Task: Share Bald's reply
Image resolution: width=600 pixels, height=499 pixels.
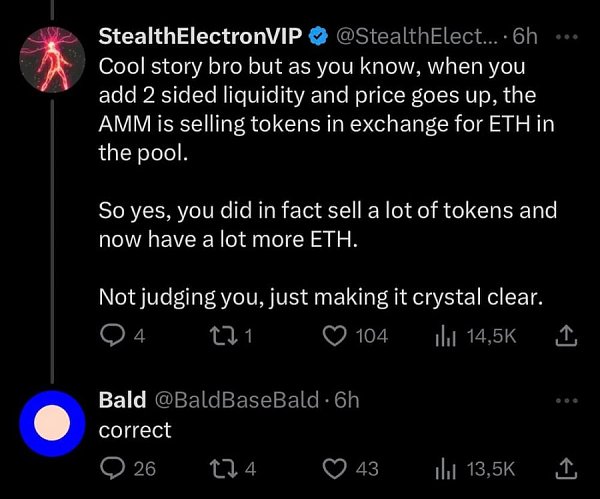Action: pos(565,468)
